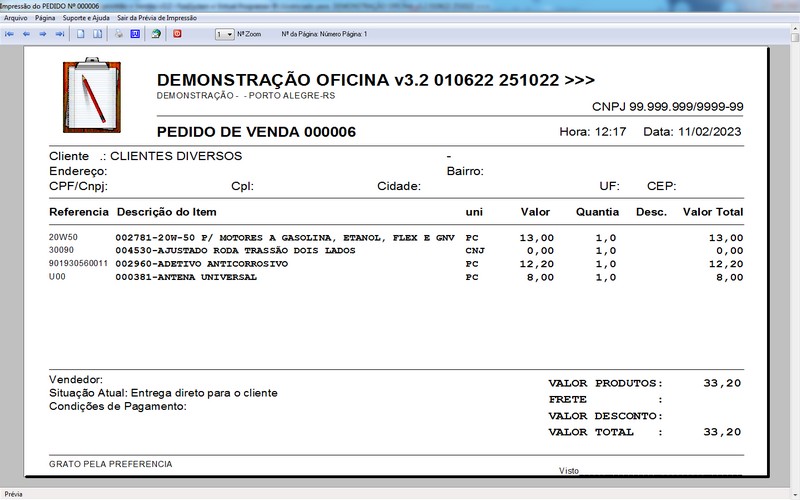800x500 pixels.
Task: Click the AJUSTADO RODA TRASSÃO row description
Action: pyautogui.click(x=235, y=251)
